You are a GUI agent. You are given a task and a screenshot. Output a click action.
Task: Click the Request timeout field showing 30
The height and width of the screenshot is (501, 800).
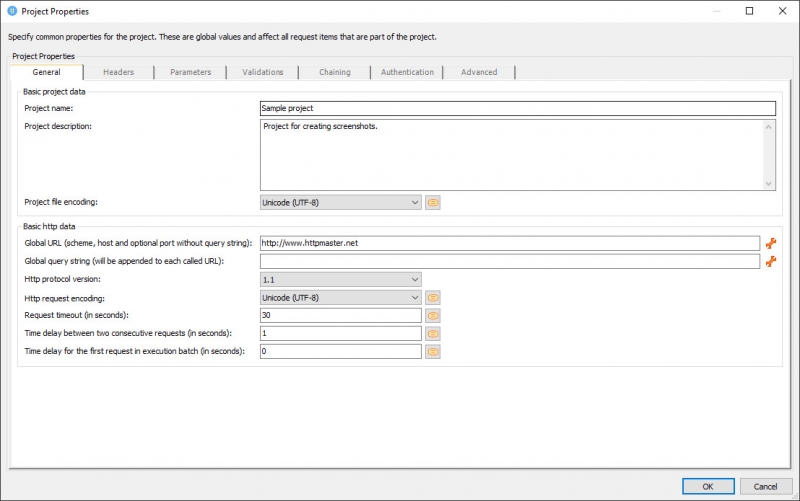tap(340, 315)
